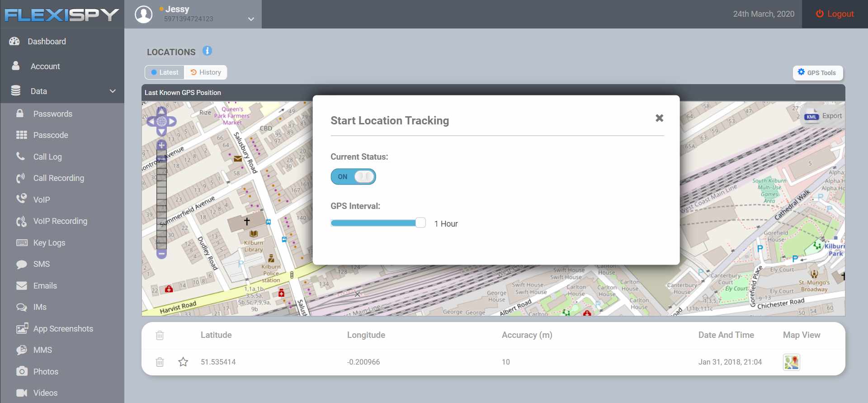
Task: Click the FlexiSPY logo
Action: coord(61,15)
